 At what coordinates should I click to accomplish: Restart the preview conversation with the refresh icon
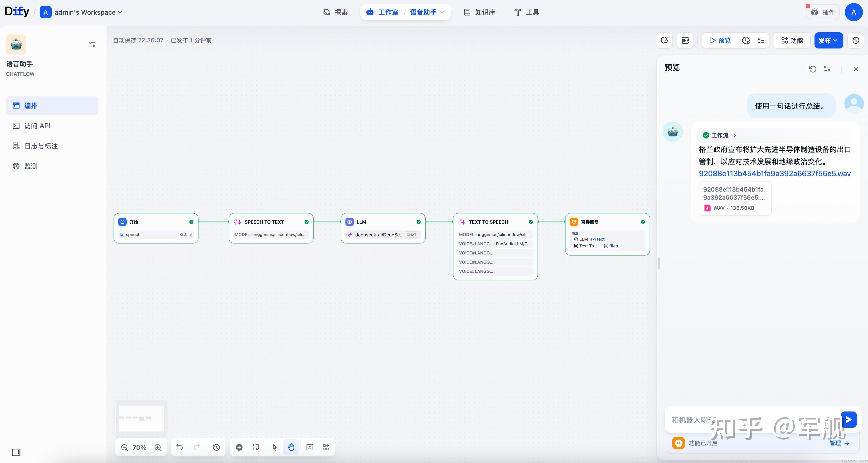tap(812, 69)
